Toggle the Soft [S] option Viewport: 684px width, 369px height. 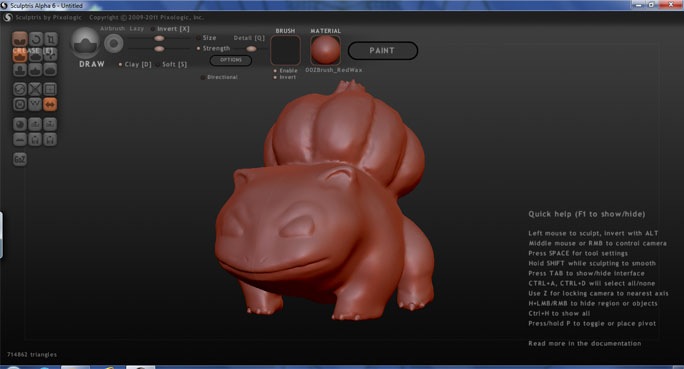click(171, 65)
